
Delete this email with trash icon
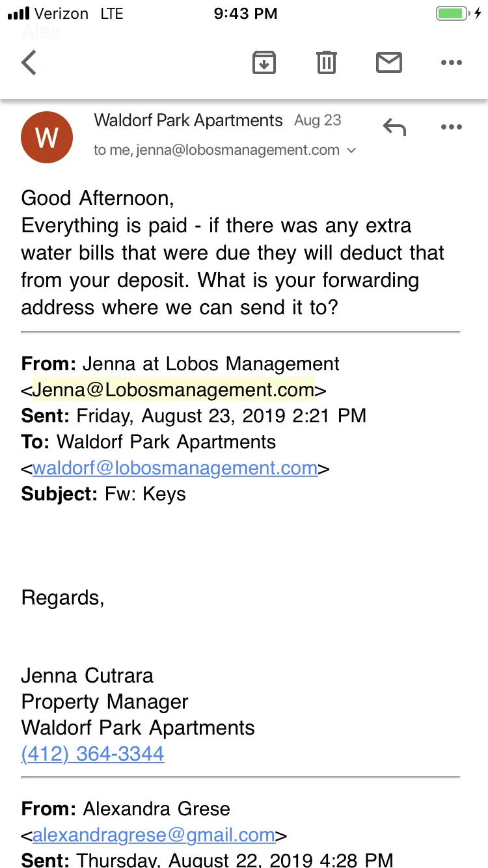pos(326,63)
